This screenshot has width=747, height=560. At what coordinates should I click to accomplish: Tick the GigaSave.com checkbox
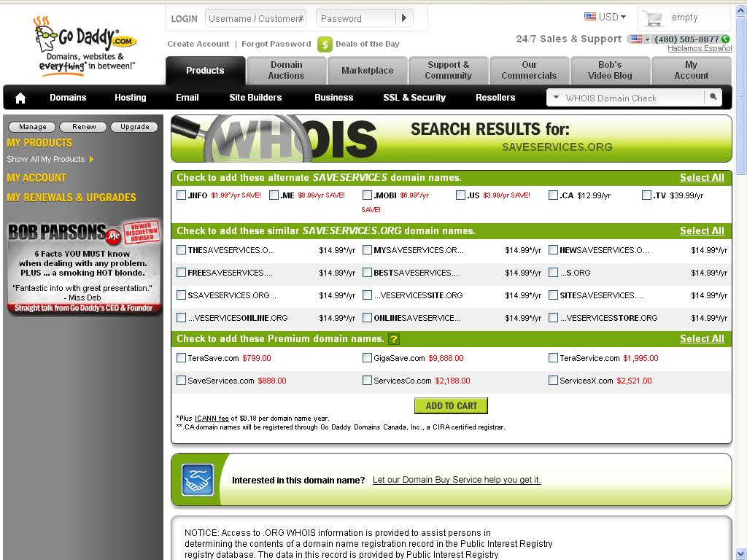point(367,357)
